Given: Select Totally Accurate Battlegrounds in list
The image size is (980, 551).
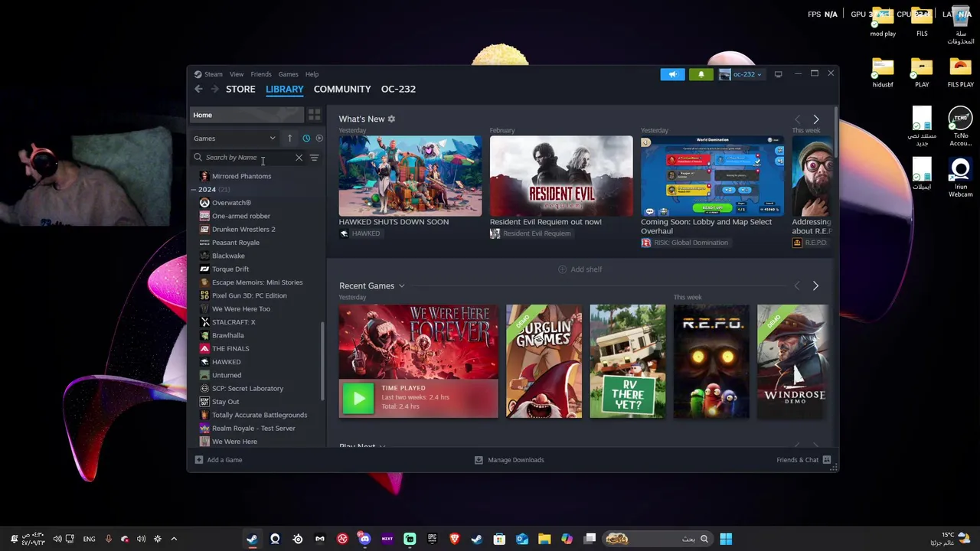Looking at the screenshot, I should coord(260,415).
